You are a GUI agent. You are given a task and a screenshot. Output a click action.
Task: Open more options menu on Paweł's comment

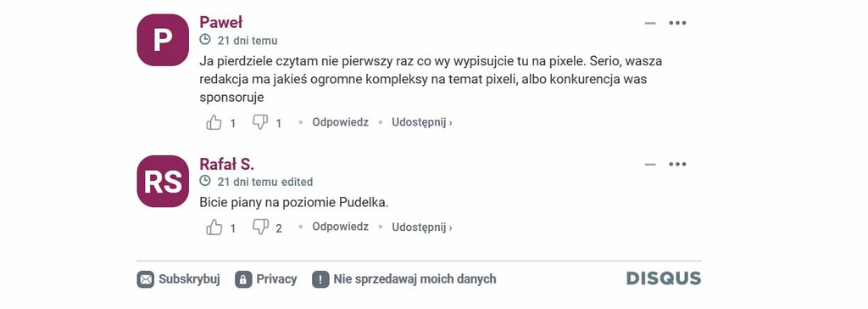677,23
